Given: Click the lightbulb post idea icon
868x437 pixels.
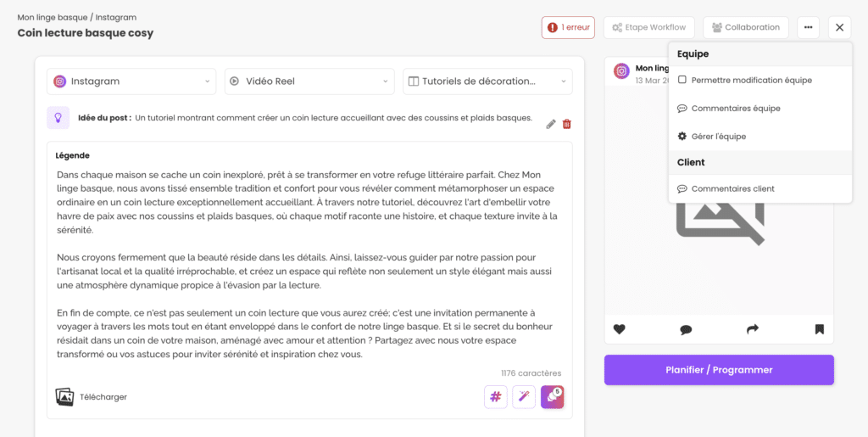Looking at the screenshot, I should [x=58, y=118].
